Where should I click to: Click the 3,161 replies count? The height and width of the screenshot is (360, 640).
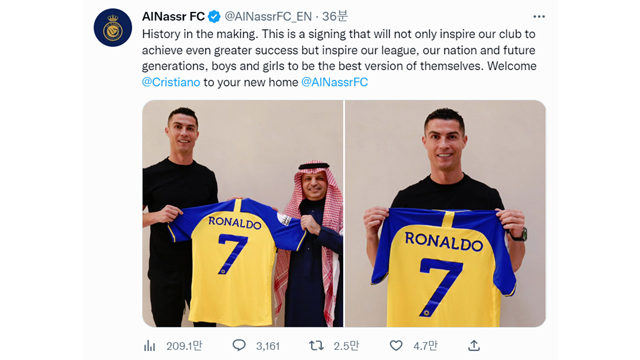(268, 346)
